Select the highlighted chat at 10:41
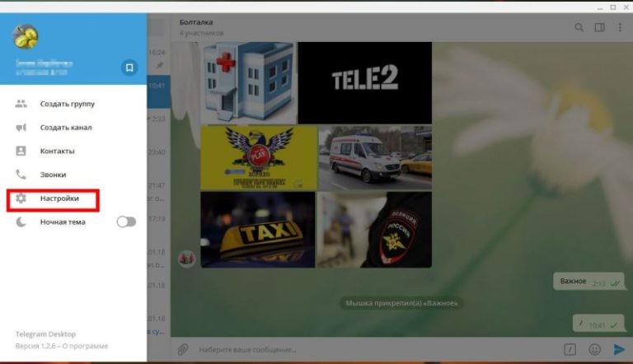This screenshot has width=633, height=364. (x=158, y=91)
